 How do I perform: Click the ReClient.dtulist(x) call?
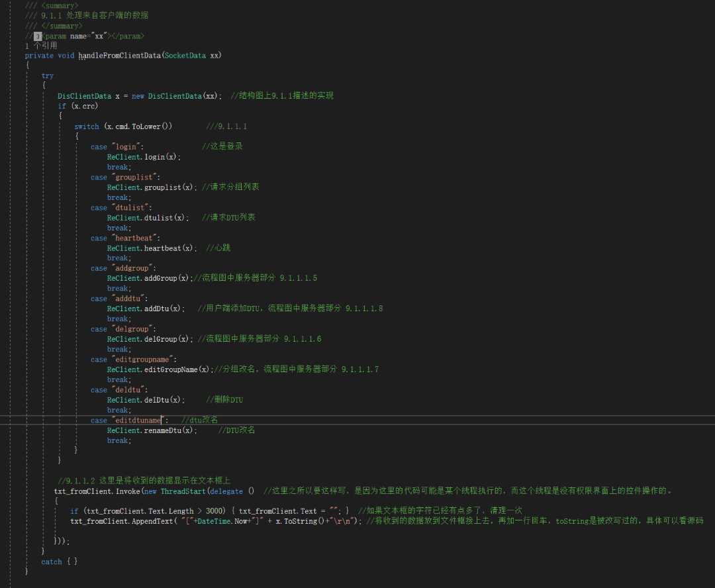(x=148, y=218)
